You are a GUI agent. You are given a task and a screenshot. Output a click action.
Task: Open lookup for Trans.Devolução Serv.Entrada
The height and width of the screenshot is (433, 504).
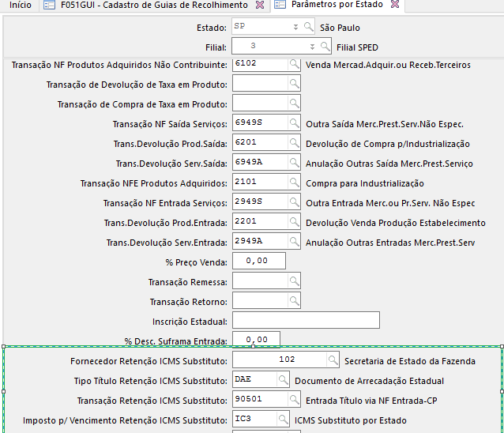[x=294, y=242]
